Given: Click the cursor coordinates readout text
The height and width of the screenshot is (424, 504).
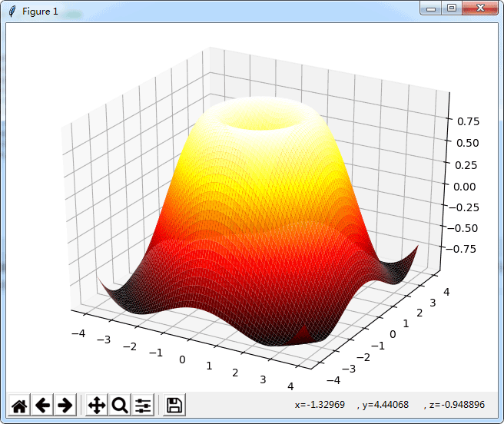Looking at the screenshot, I should [390, 404].
